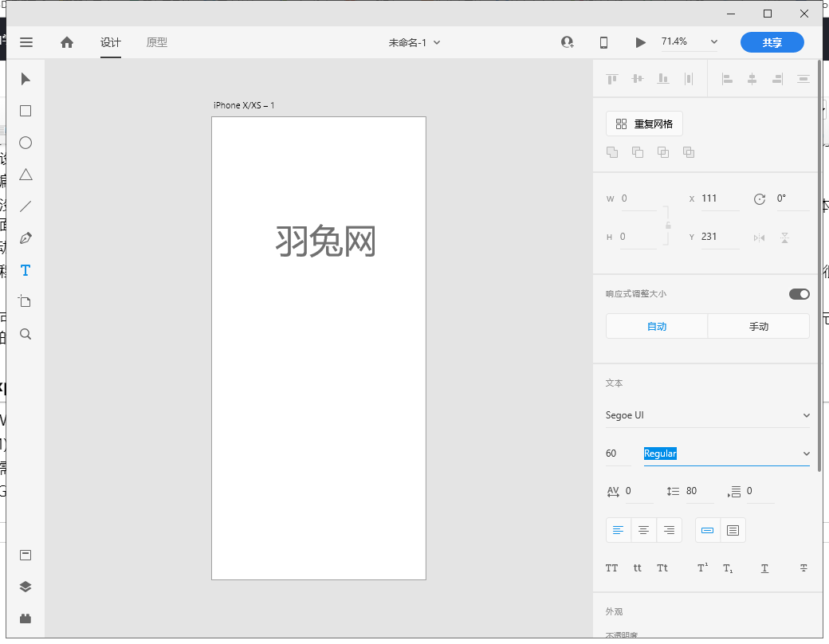
Task: Expand the Regular font weight dropdown
Action: pos(806,454)
